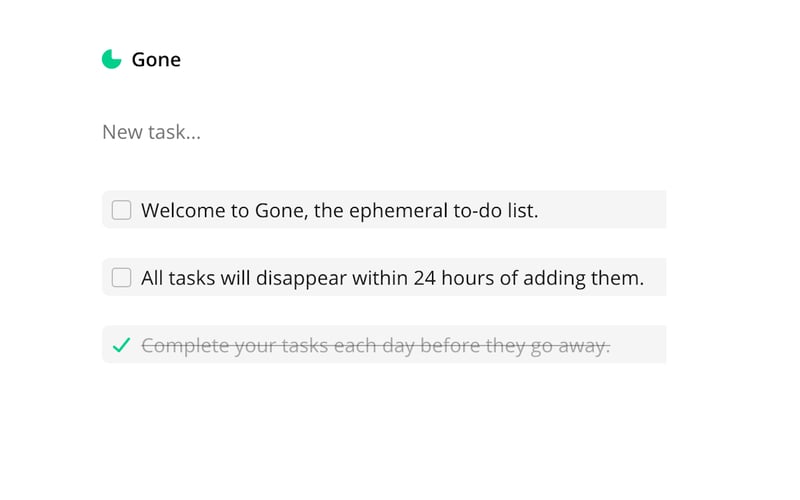800x500 pixels.
Task: Check the "Welcome to Gone" task checkbox
Action: 121,210
